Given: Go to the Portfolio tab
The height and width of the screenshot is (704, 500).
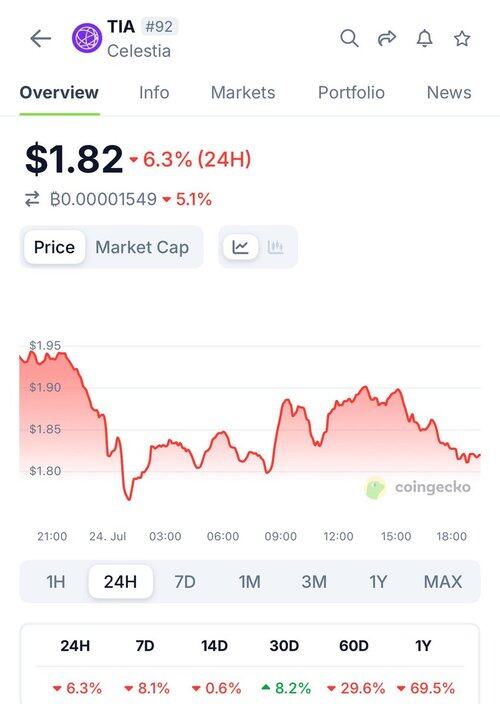Looking at the screenshot, I should tap(351, 92).
